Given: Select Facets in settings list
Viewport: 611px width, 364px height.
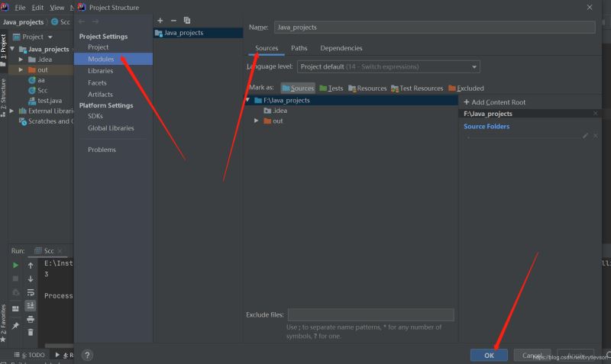Looking at the screenshot, I should 97,82.
